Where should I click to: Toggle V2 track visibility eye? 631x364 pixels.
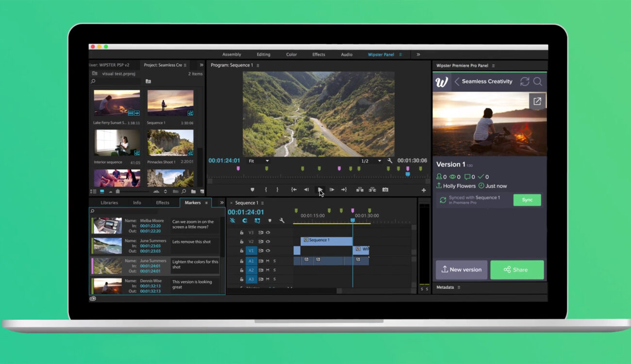(x=268, y=242)
